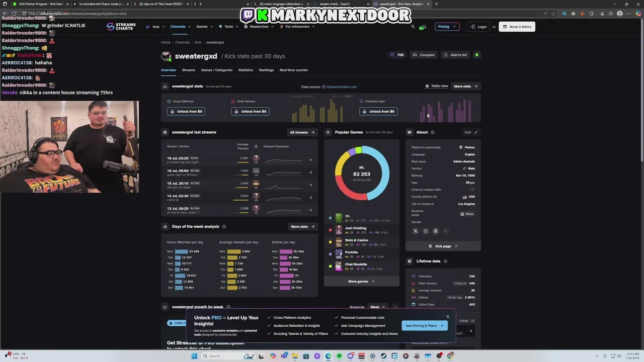Open the 16 Jul stream details arrow
Screen dimensions: 644x362
[310, 172]
